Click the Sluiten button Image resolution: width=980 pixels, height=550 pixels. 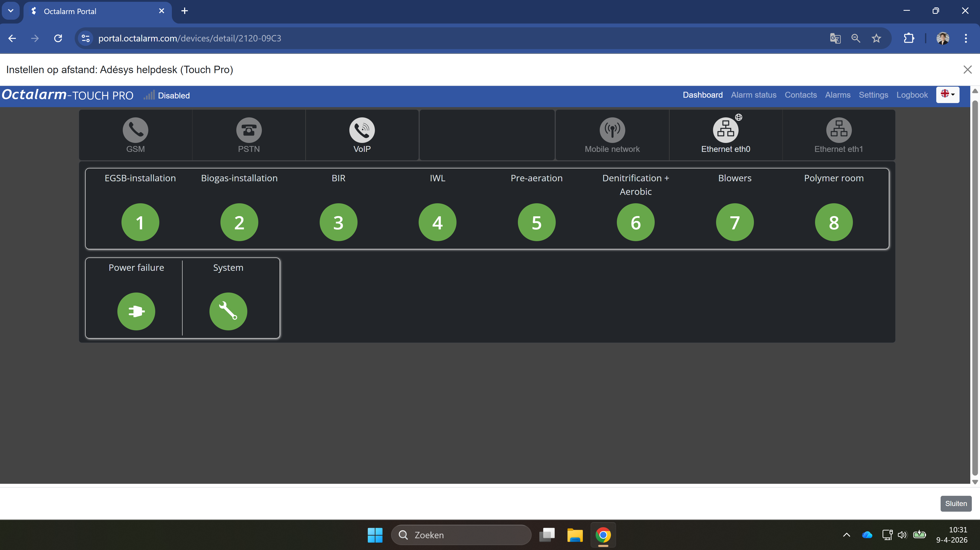[x=956, y=503]
